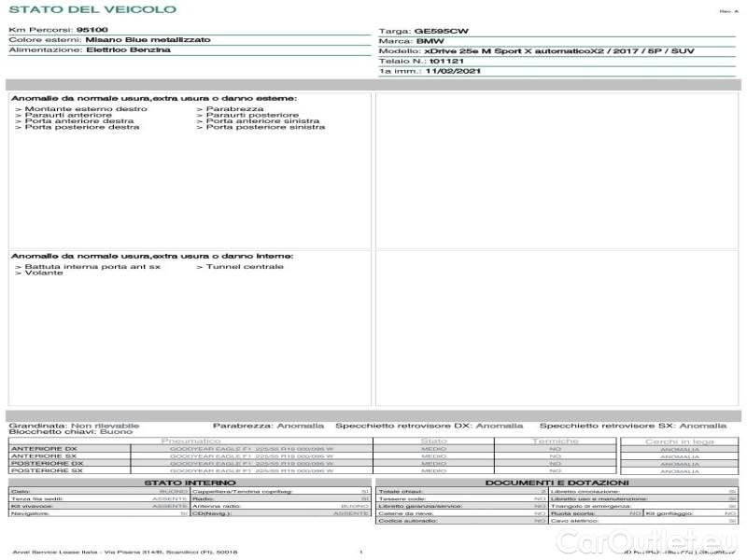Click the 'Terza fila sedili:' row label
747x560 pixels.
pyautogui.click(x=37, y=498)
